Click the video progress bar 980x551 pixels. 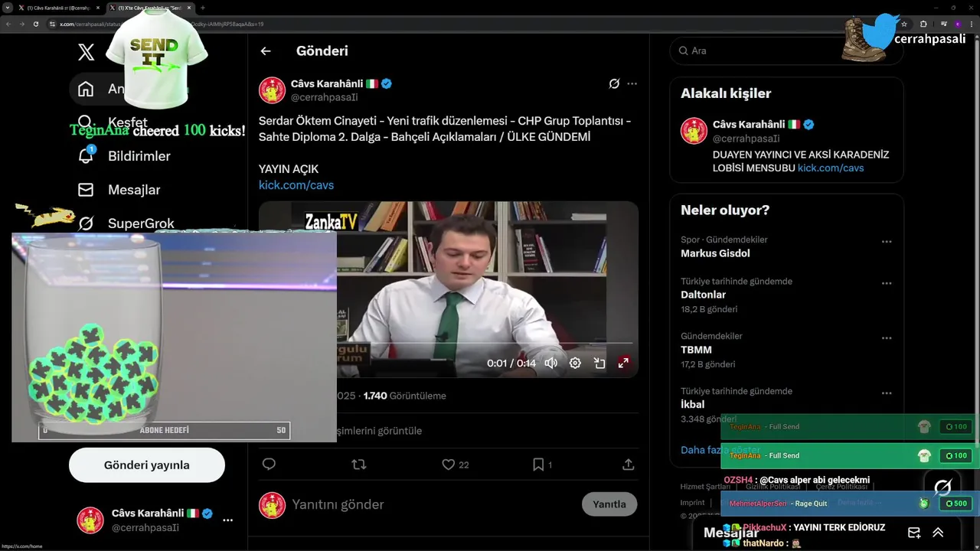[484, 343]
